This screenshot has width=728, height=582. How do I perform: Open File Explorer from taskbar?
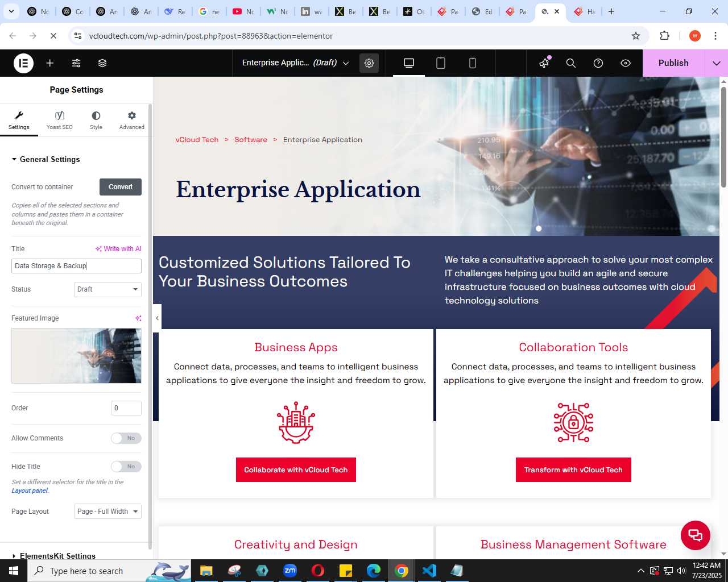(x=206, y=571)
